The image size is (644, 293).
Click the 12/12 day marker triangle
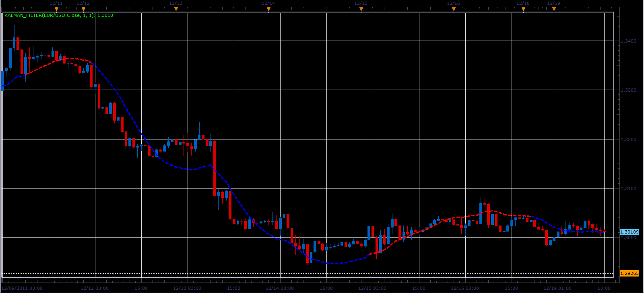point(83,9)
